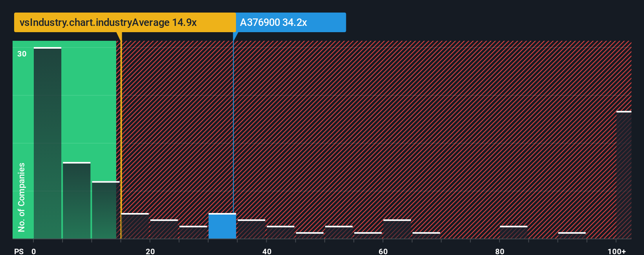Select the bar for PS 5-10
The image size is (644, 255).
(x=77, y=200)
